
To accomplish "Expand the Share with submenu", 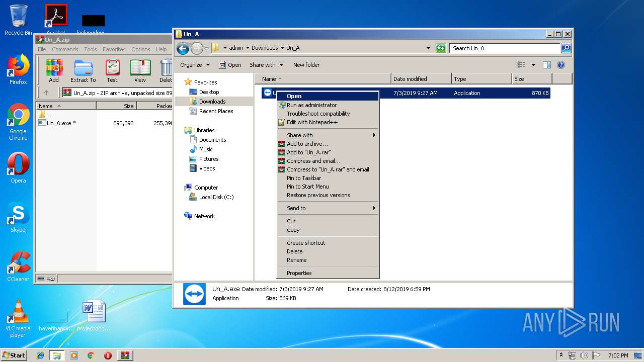I will click(328, 135).
